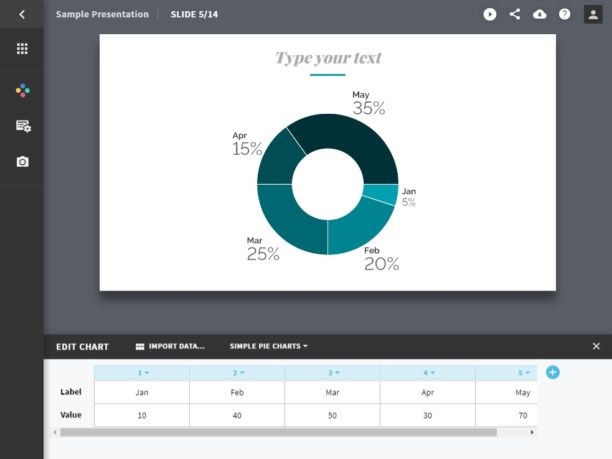Viewport: 612px width, 459px height.
Task: Click the Label row header
Action: tap(71, 392)
